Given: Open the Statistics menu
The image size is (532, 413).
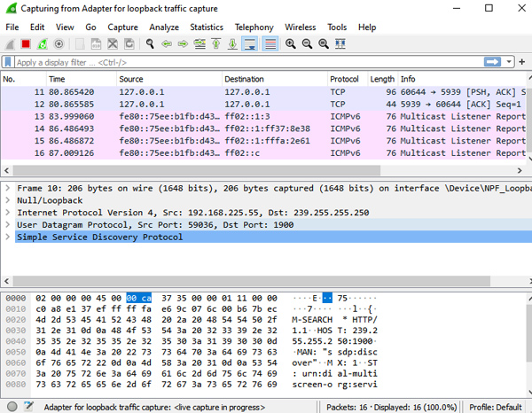Looking at the screenshot, I should pos(207,27).
